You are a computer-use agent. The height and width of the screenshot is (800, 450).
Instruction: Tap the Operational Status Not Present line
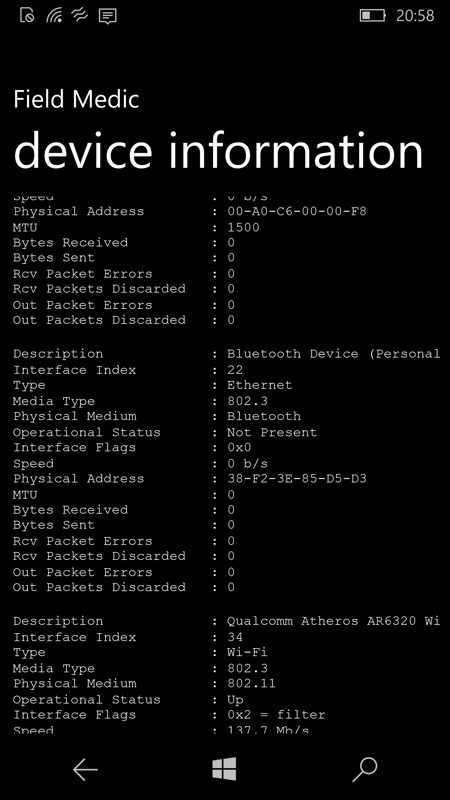[165, 432]
